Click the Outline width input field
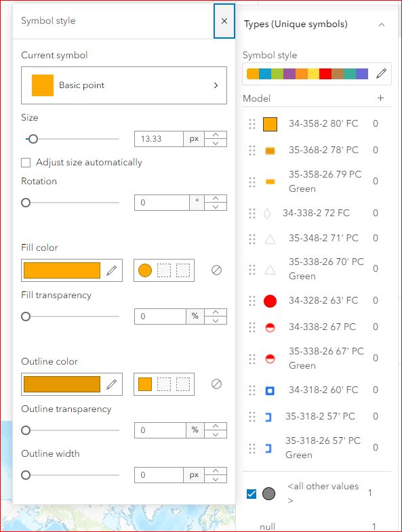 pos(159,475)
